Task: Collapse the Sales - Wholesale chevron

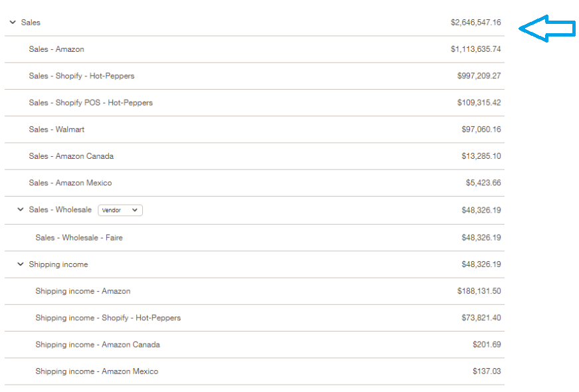Action: [x=21, y=210]
